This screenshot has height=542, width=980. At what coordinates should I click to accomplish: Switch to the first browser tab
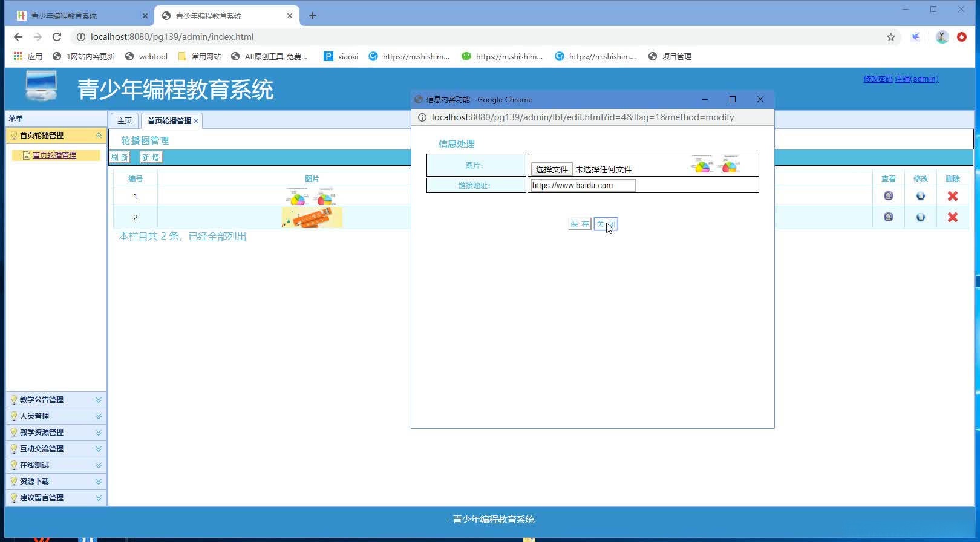point(79,16)
